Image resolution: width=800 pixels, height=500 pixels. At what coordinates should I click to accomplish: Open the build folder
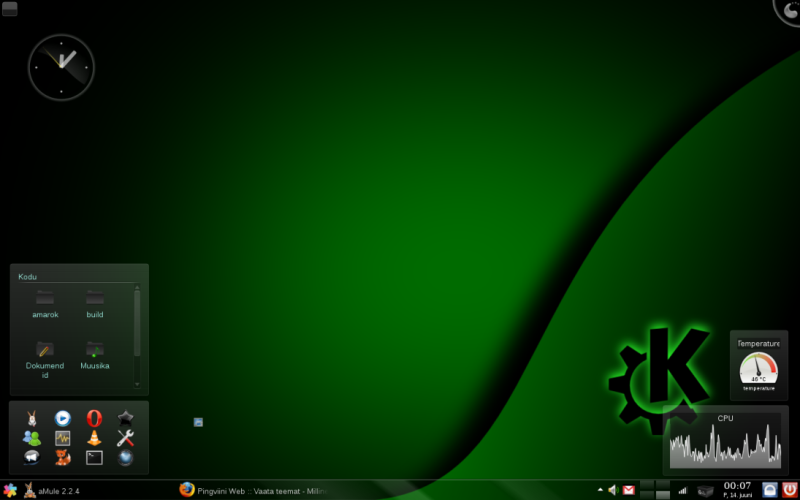(95, 304)
